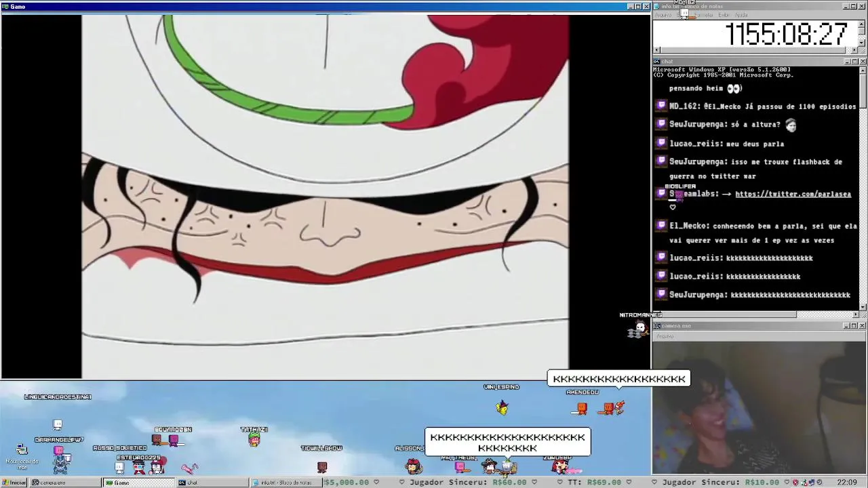Screen dimensions: 868x488
Task: Click the Iniciar start button
Action: coord(14,483)
